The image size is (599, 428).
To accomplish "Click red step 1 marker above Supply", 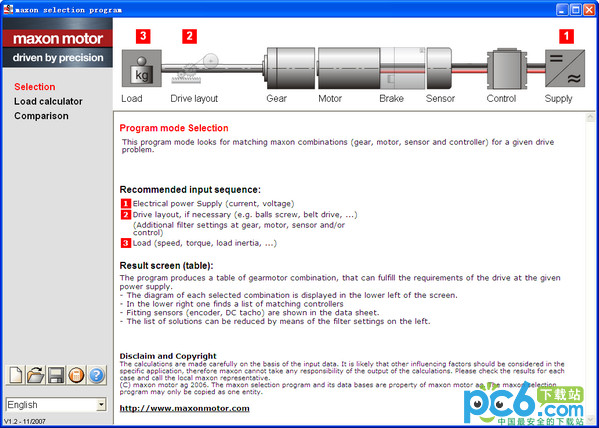I will tap(566, 36).
